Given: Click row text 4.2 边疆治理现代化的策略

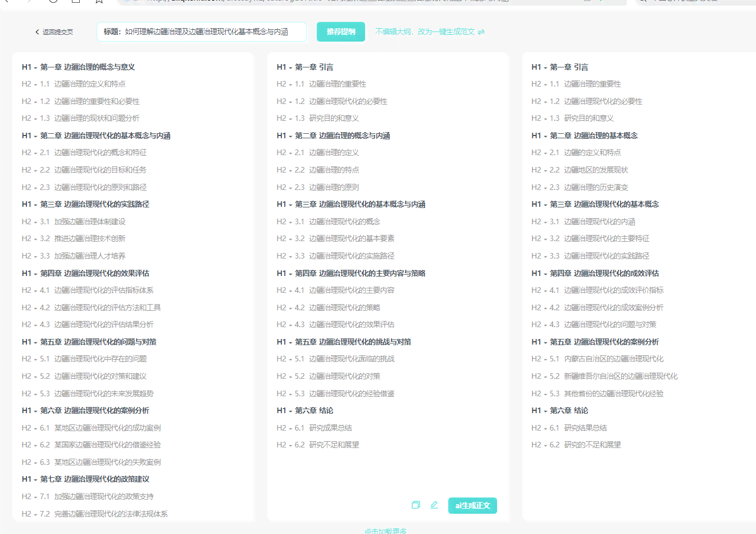Looking at the screenshot, I should 338,307.
